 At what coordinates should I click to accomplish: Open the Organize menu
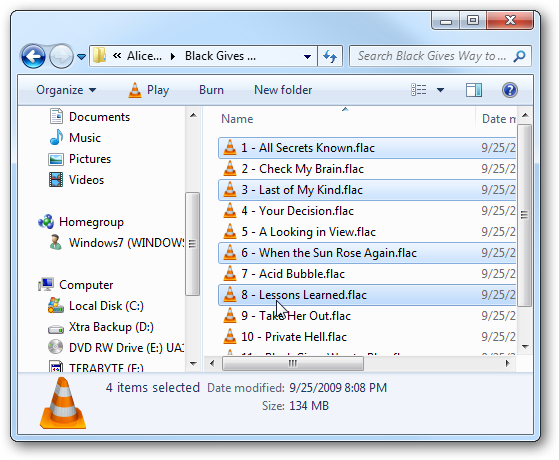point(66,90)
